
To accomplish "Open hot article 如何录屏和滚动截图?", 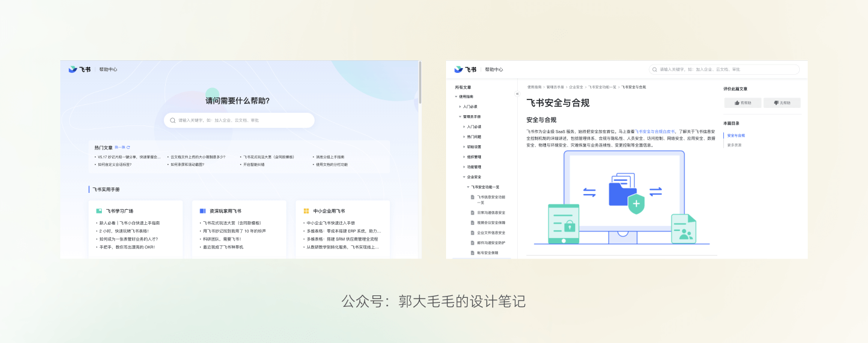I will [x=186, y=165].
